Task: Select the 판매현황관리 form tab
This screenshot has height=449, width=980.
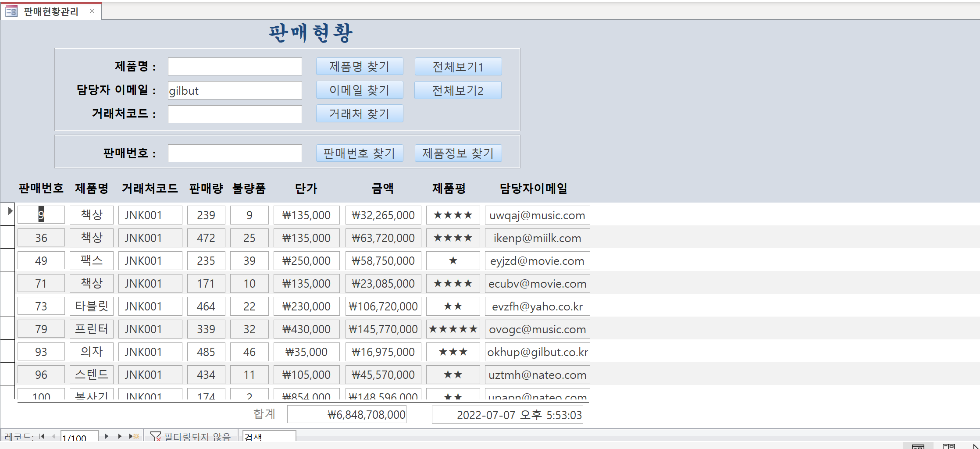Action: tap(50, 11)
